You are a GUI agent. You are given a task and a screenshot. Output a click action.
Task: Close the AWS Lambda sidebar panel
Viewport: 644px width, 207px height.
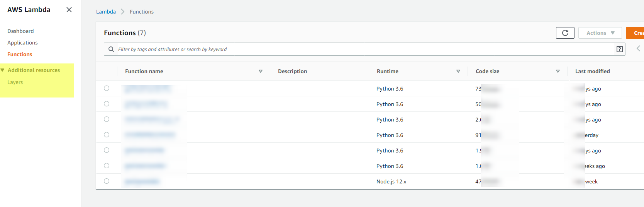point(69,10)
